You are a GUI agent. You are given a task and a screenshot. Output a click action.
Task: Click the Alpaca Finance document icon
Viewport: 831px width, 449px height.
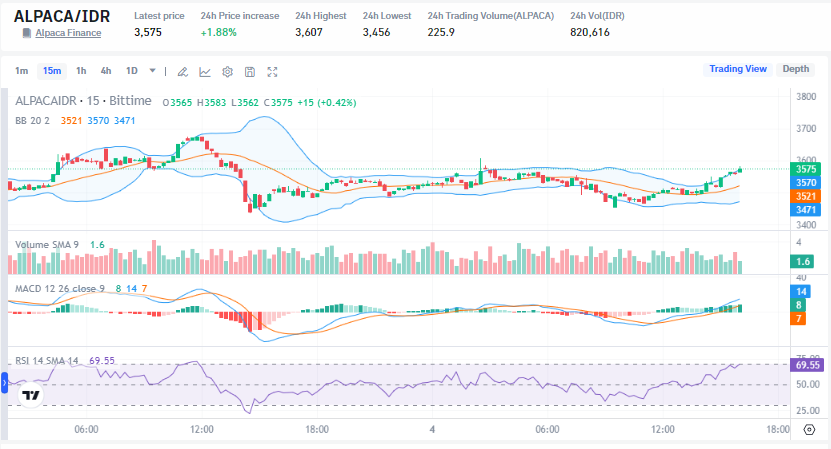click(x=26, y=33)
